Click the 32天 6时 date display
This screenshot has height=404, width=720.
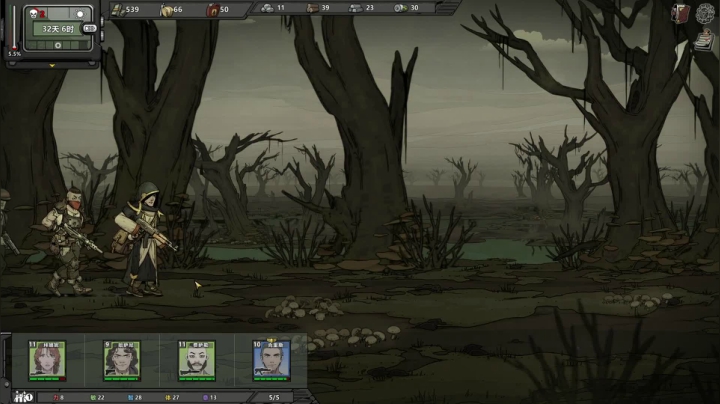pos(57,29)
